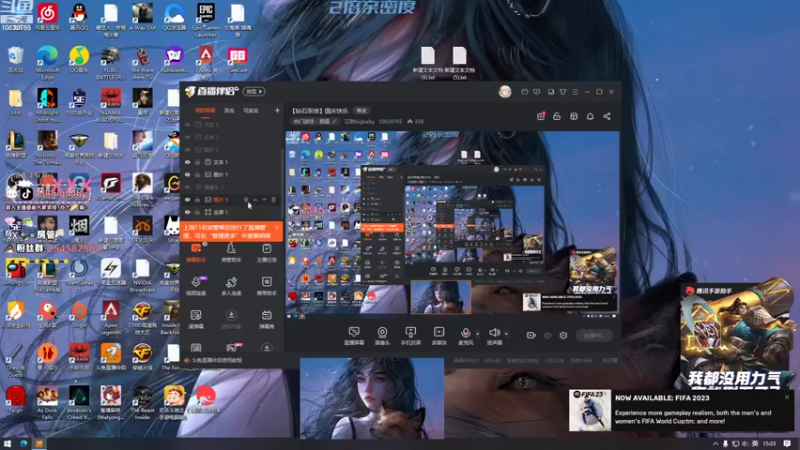This screenshot has width=800, height=450.
Task: Move the 图片 5 source up
Action: pyautogui.click(x=255, y=199)
